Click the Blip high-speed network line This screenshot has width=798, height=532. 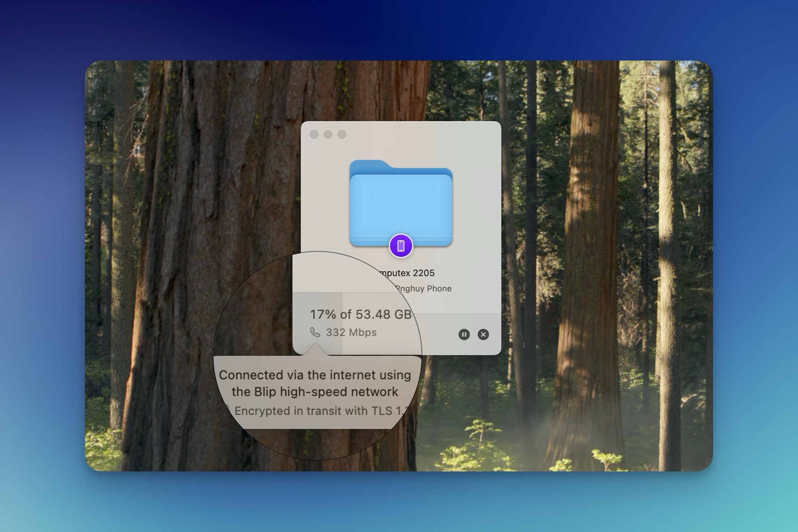click(x=315, y=392)
